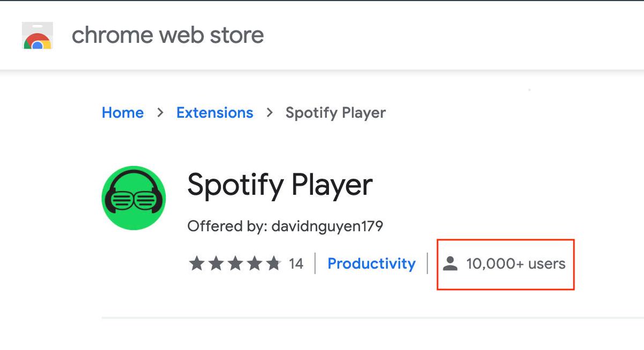Viewport: 644px width, 350px height.
Task: Open the 14 ratings count
Action: point(296,264)
